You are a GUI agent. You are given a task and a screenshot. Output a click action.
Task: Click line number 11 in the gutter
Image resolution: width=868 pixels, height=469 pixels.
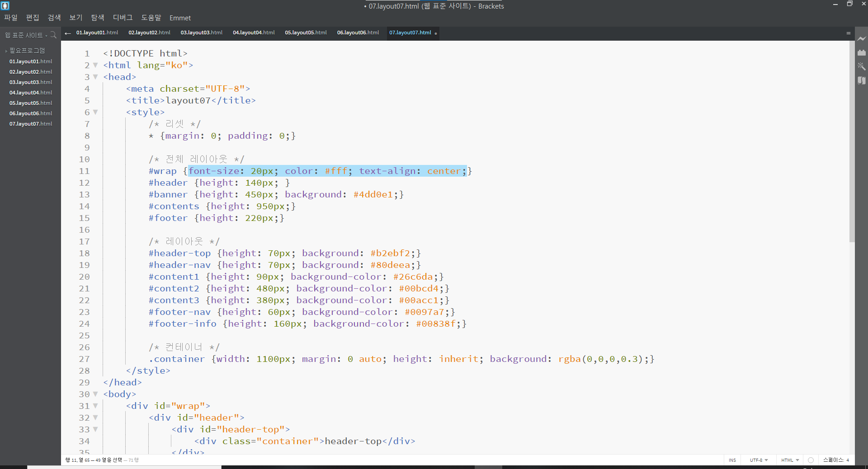pyautogui.click(x=85, y=171)
